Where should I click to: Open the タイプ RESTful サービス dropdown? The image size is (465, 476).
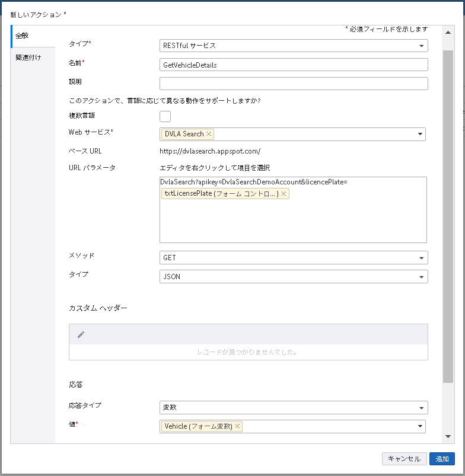(421, 46)
